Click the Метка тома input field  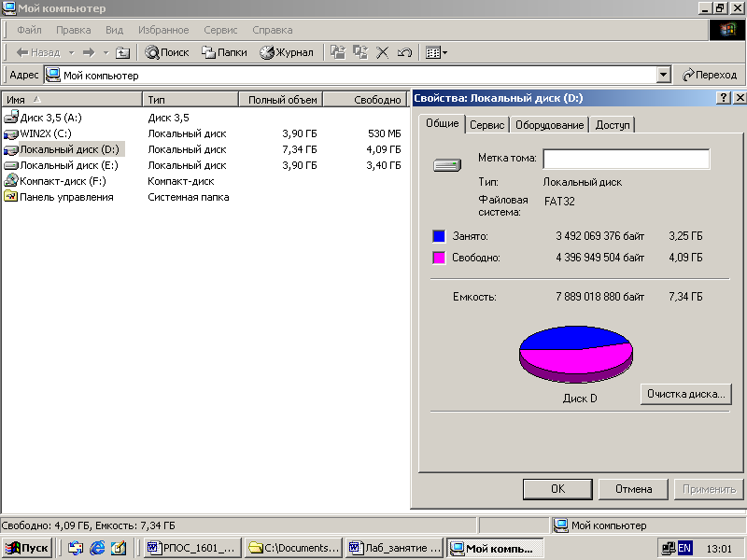tap(626, 159)
